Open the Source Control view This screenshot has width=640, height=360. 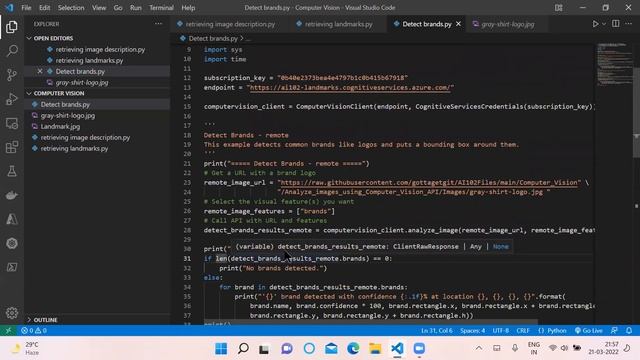point(12,75)
